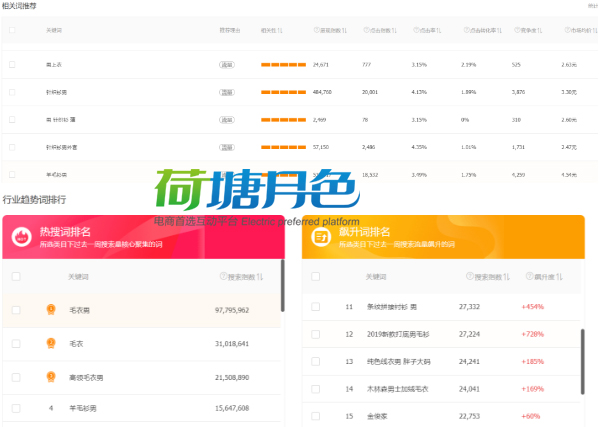The image size is (602, 427).
Task: Select checkbox for rank 11 条纹拼接衬衫 男
Action: [x=316, y=306]
